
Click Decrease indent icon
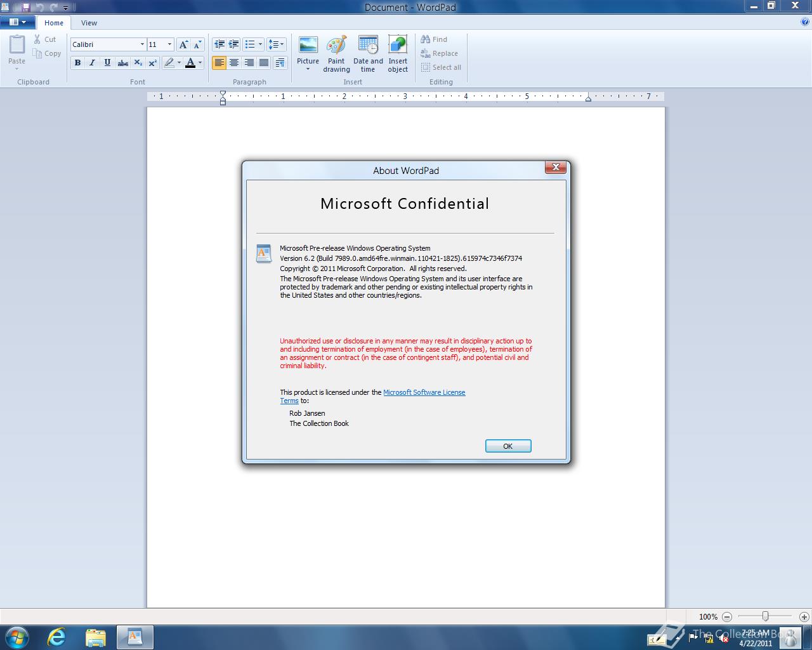pos(219,44)
